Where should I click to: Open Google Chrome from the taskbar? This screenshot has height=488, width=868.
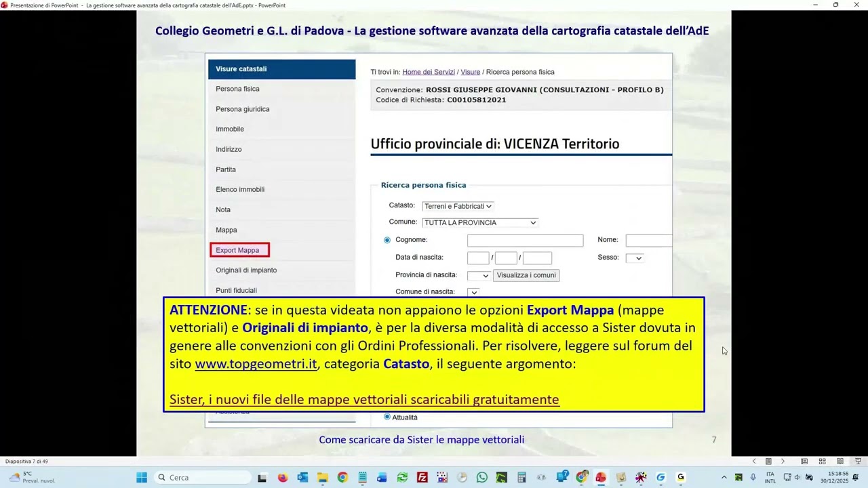(342, 477)
